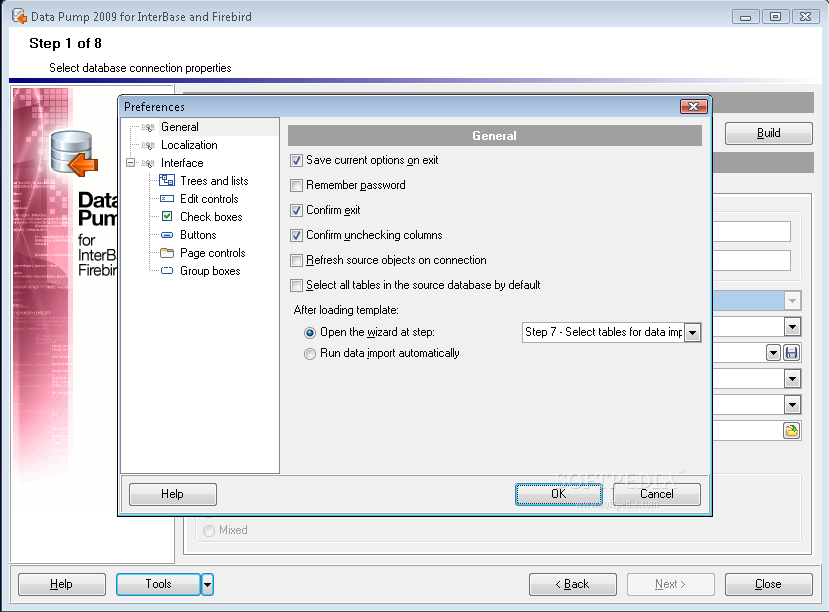Image resolution: width=829 pixels, height=612 pixels.
Task: Click the Edit controls icon
Action: [167, 199]
